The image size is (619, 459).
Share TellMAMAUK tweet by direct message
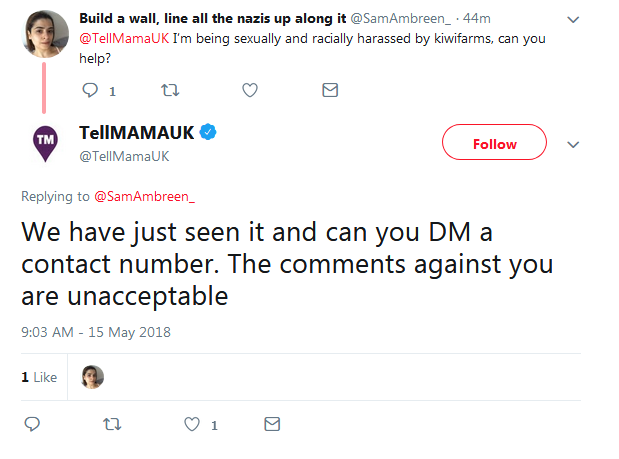click(x=272, y=424)
